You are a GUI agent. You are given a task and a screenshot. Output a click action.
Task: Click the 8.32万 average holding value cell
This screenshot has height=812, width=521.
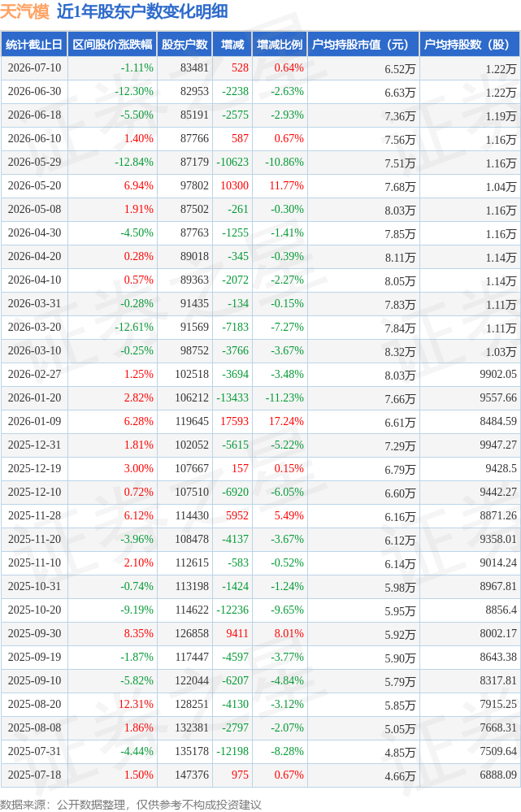pos(400,352)
